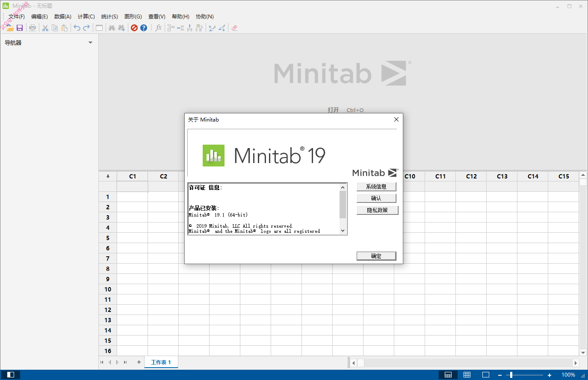Image resolution: width=588 pixels, height=380 pixels.
Task: Click the 100% zoom level
Action: click(x=568, y=375)
